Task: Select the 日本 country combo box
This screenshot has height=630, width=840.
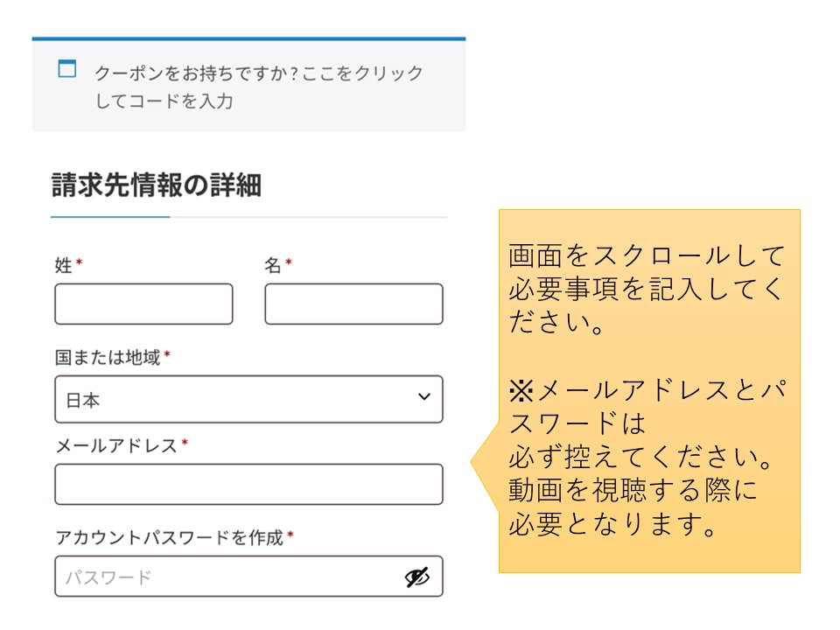Action: [248, 399]
